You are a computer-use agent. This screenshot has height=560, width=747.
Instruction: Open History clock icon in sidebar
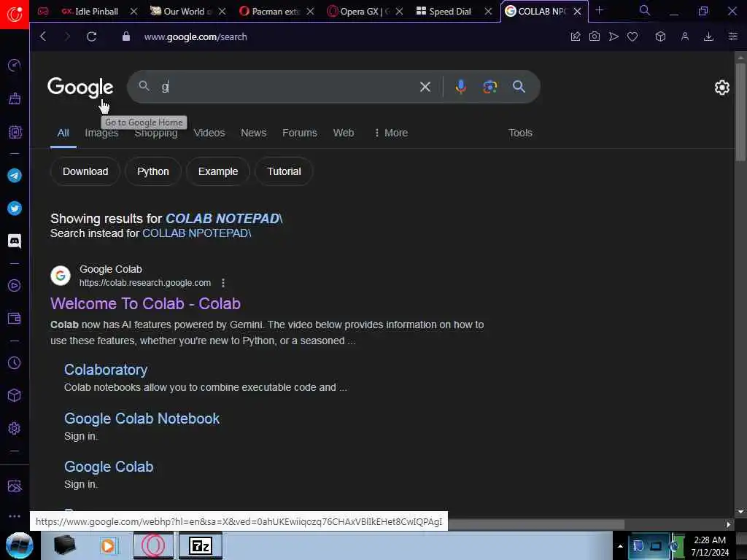(15, 362)
